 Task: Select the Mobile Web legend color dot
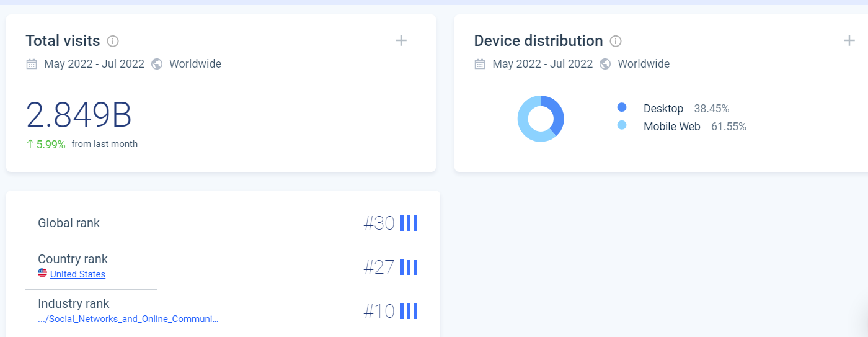pos(622,125)
